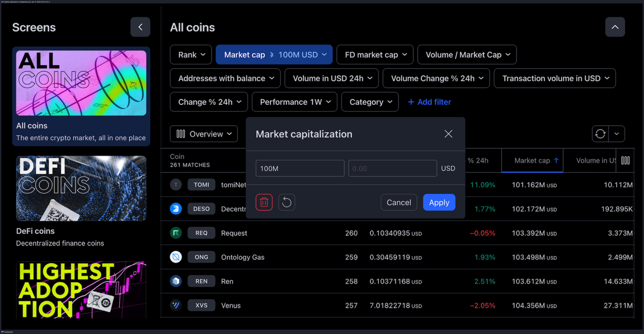Reset market cap values using the undo icon
The height and width of the screenshot is (334, 644).
point(286,202)
